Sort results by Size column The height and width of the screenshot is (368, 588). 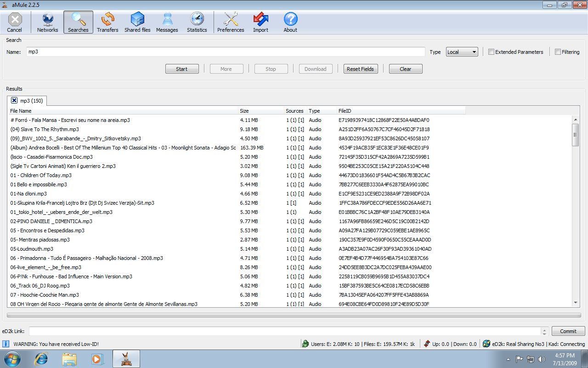(261, 111)
